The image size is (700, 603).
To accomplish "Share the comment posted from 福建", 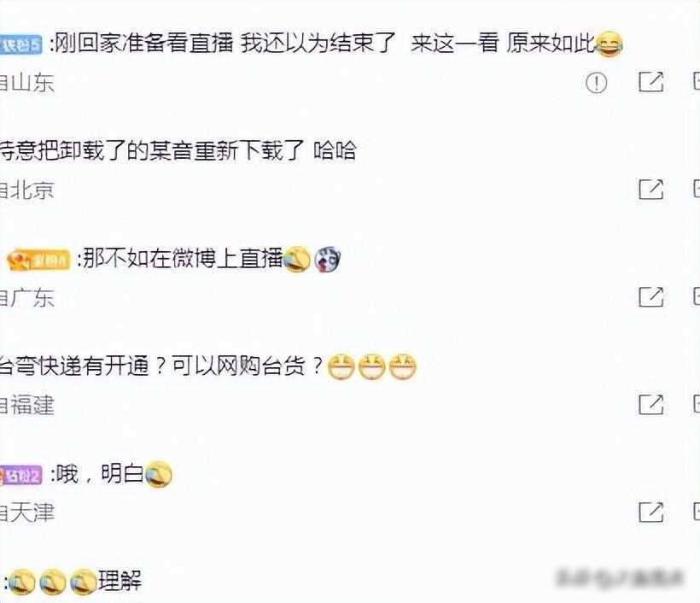I will tap(650, 404).
